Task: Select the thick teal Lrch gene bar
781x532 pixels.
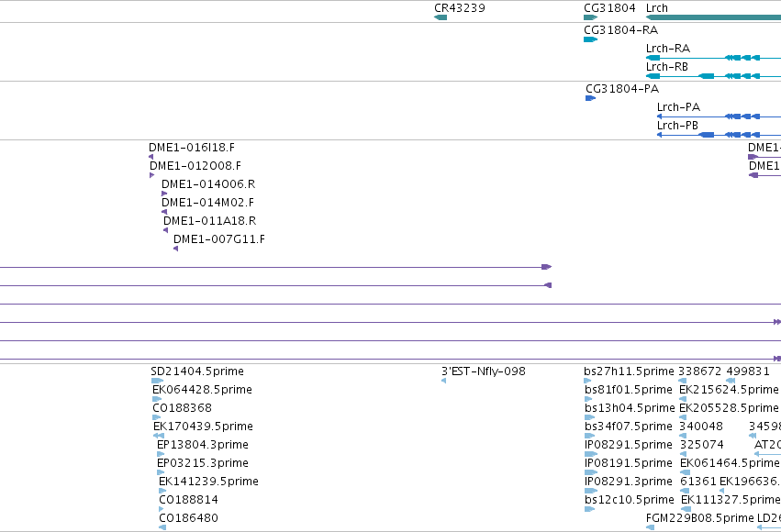Action: (x=713, y=17)
